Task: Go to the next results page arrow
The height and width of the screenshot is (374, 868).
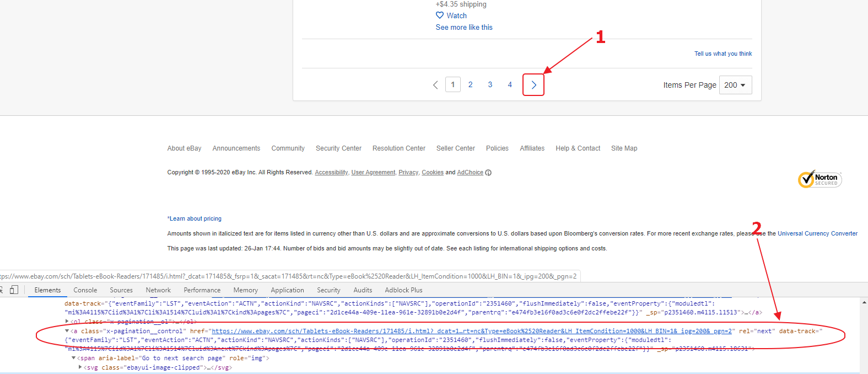Action: tap(533, 85)
